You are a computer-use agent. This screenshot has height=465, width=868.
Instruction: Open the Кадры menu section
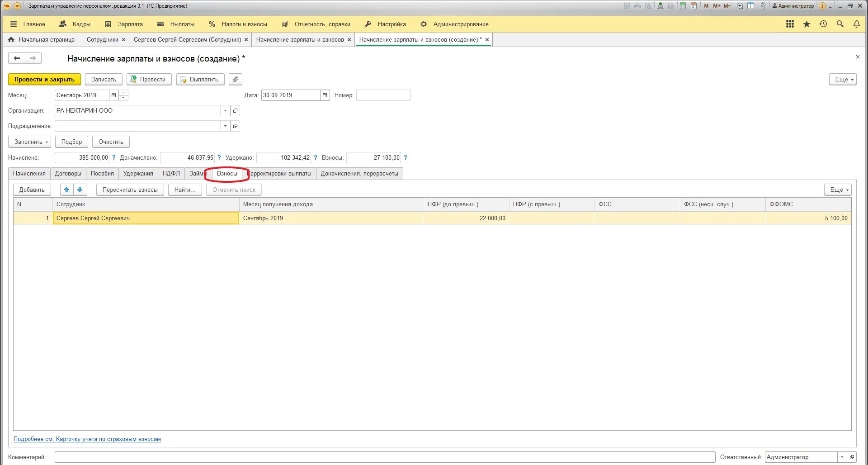coord(75,24)
